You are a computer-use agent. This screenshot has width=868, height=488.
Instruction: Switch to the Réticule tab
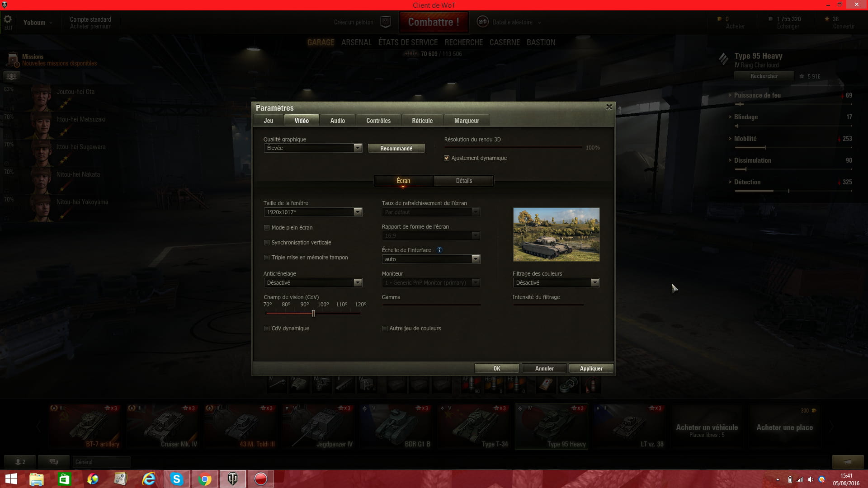point(422,121)
